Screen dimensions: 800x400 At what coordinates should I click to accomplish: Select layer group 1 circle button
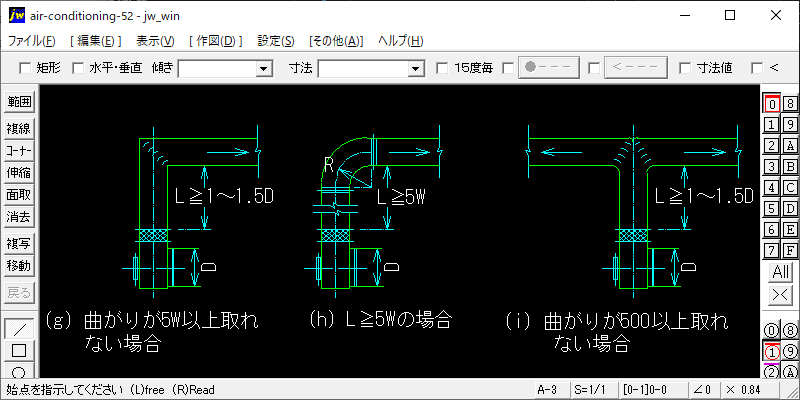[771, 352]
